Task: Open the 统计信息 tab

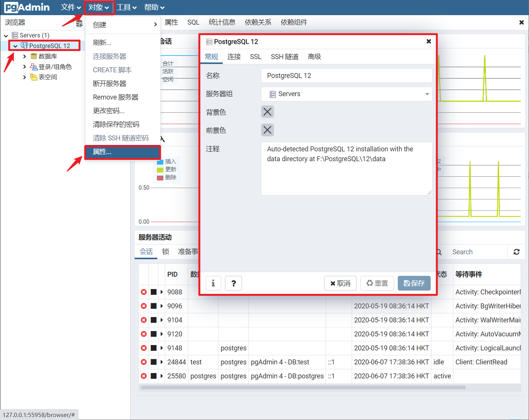Action: 222,22
